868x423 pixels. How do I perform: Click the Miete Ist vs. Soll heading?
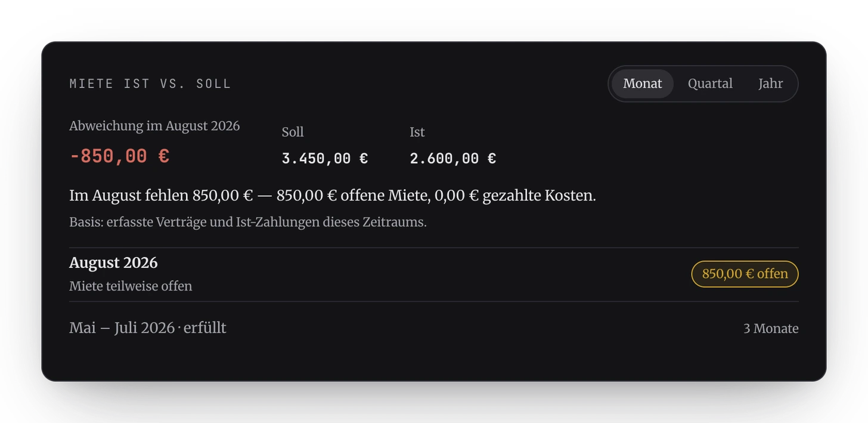(x=150, y=84)
